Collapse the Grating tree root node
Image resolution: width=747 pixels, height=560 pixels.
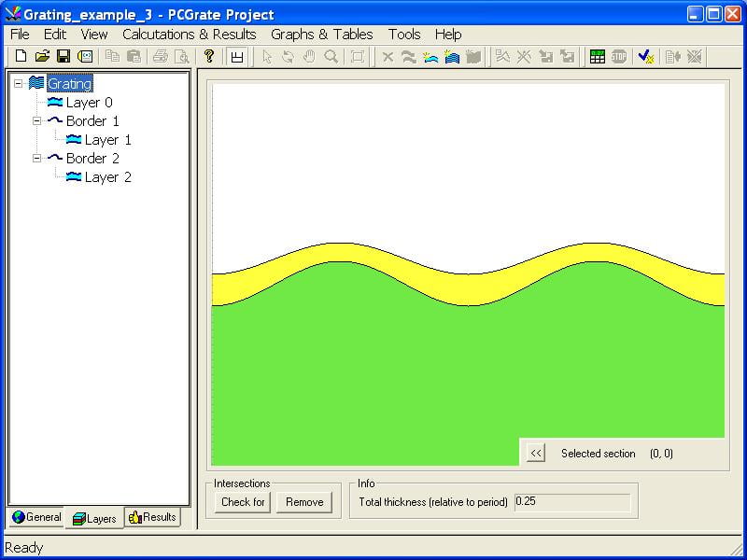18,84
